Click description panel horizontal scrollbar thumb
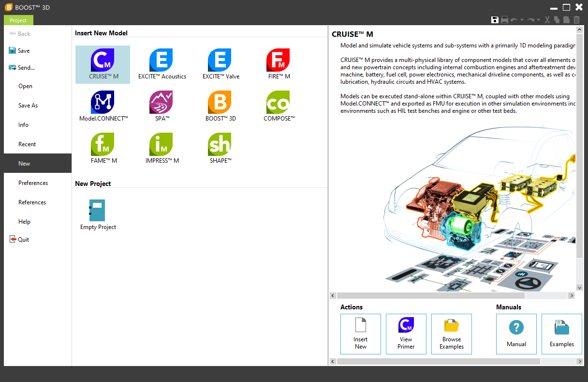Viewport: 588px width, 382px height. tap(430, 295)
